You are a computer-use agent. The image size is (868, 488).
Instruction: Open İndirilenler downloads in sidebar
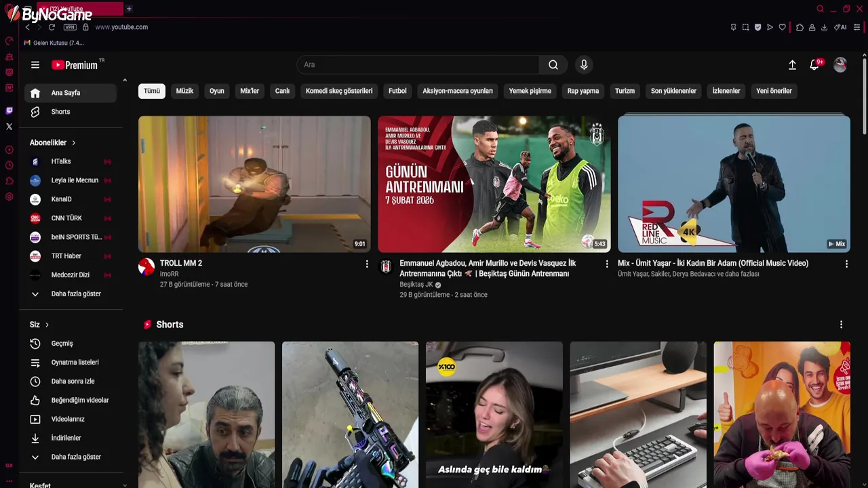[71, 439]
